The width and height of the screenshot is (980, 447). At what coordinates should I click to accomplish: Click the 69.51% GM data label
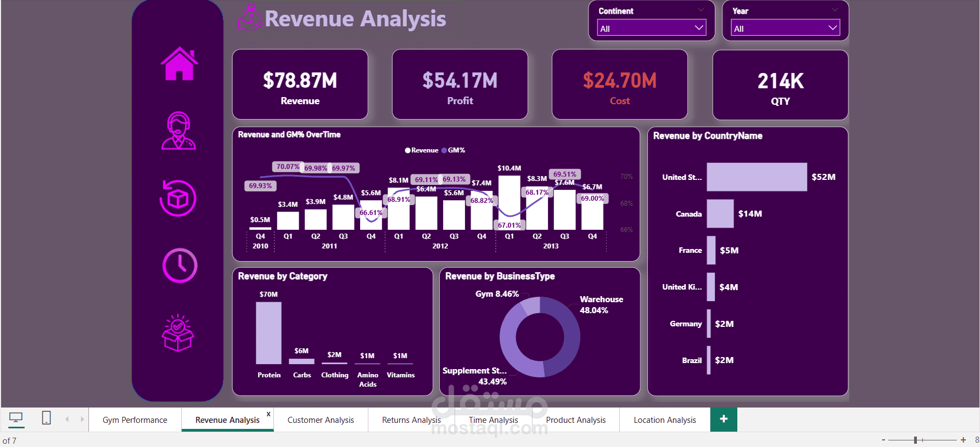pyautogui.click(x=565, y=174)
